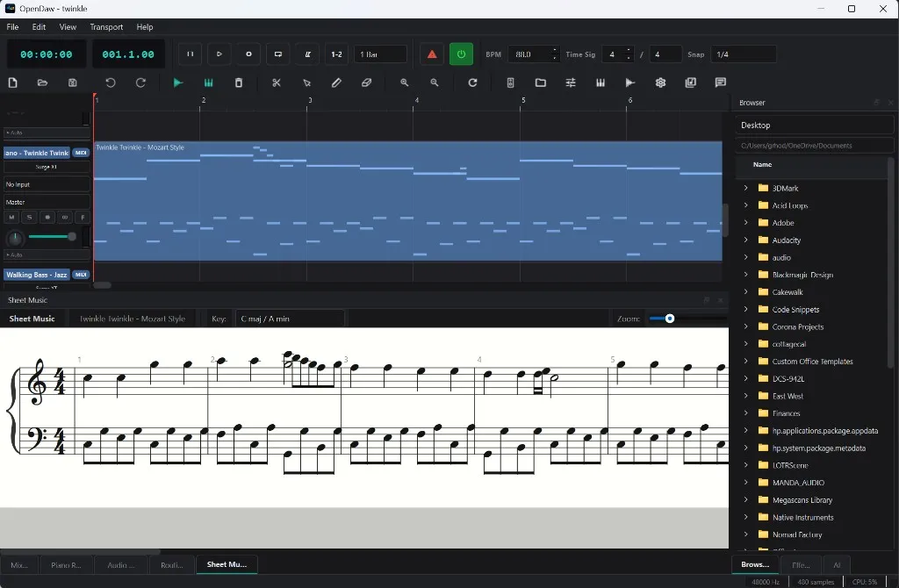This screenshot has width=899, height=588.
Task: Open the mixer sliders icon
Action: 571,82
